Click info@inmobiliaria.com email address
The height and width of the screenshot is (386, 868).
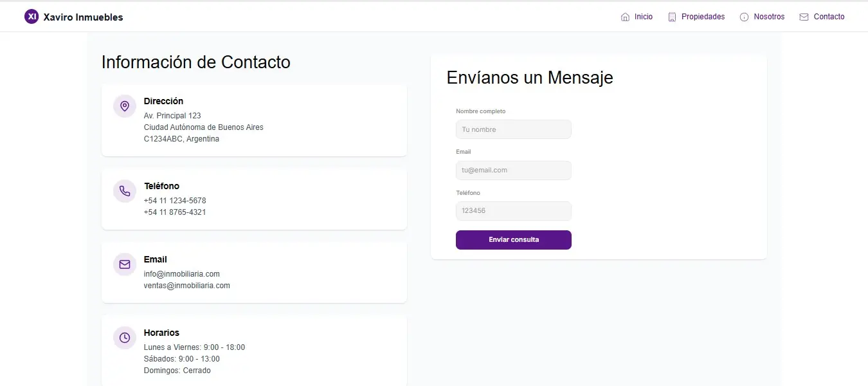pyautogui.click(x=182, y=274)
